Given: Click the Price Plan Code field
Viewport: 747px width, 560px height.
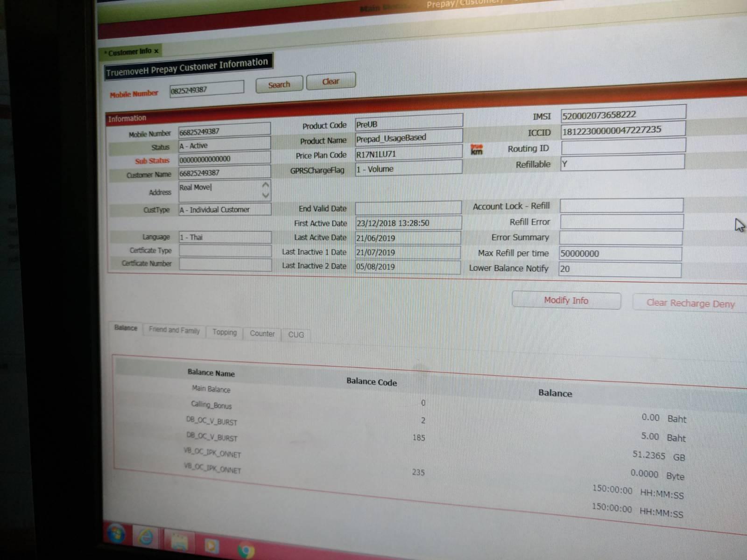Looking at the screenshot, I should (x=409, y=154).
